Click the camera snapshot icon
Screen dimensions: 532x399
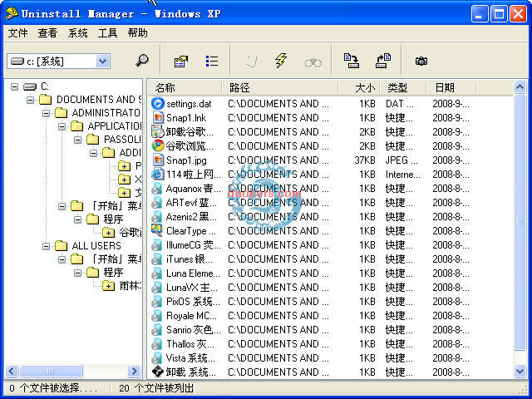[x=421, y=61]
